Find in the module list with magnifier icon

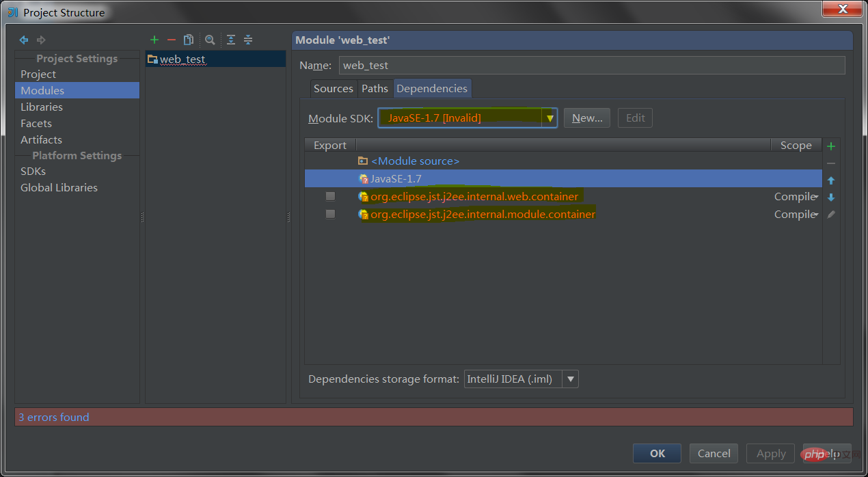210,40
